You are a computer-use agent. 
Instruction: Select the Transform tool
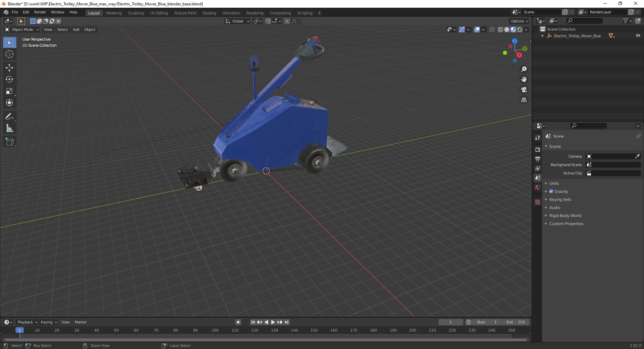[x=9, y=103]
